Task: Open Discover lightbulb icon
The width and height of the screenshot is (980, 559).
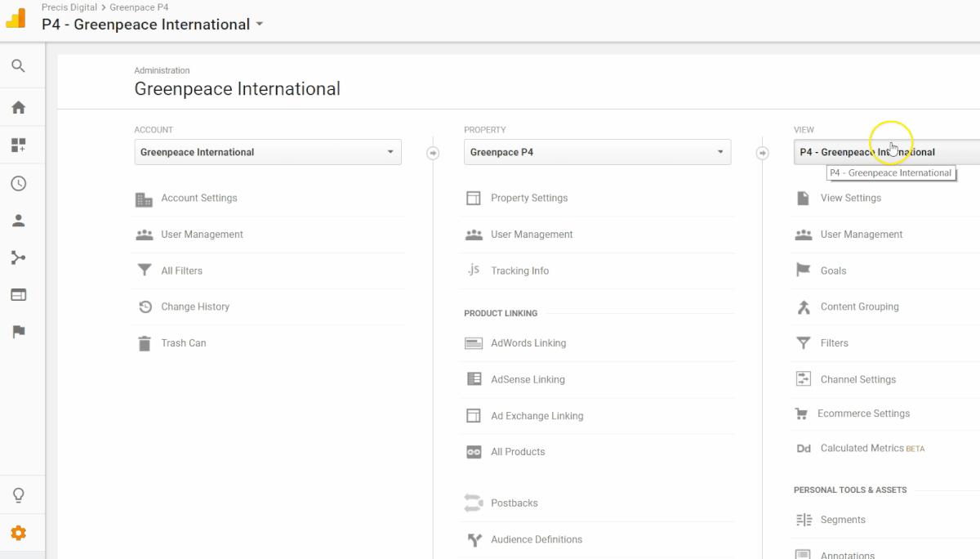Action: (18, 495)
